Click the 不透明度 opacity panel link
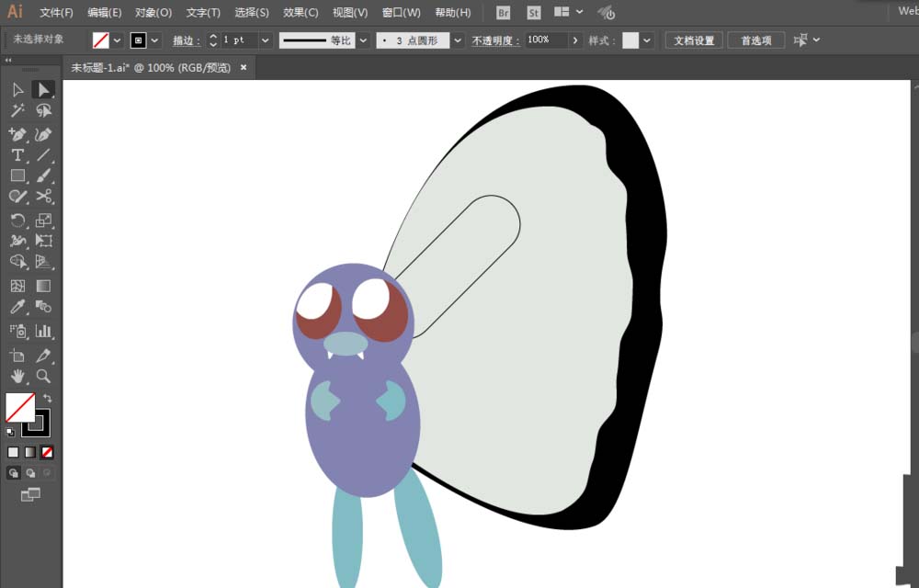The image size is (919, 588). (495, 40)
